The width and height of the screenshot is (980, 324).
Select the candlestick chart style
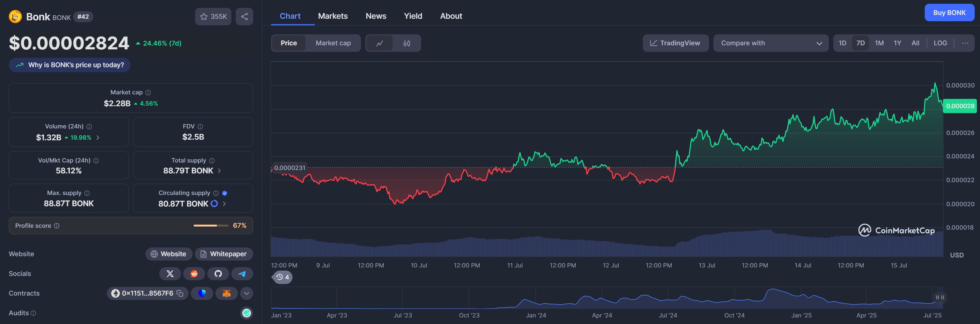tap(407, 43)
